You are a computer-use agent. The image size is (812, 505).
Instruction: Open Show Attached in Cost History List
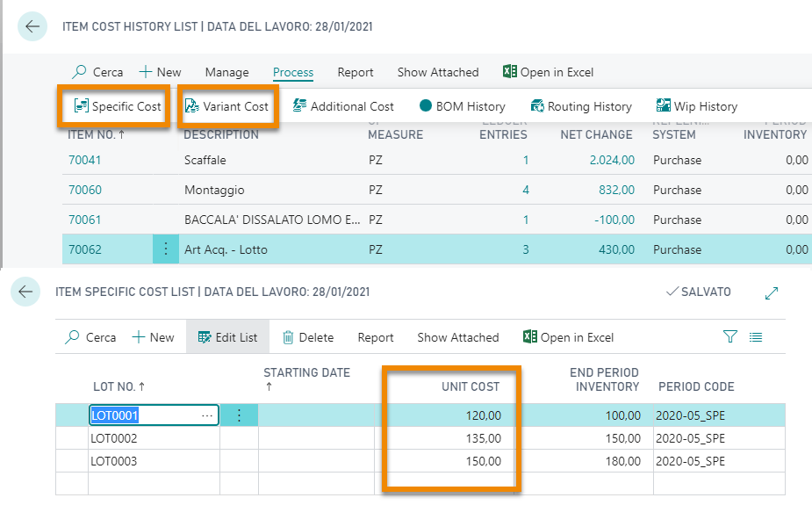[x=438, y=72]
